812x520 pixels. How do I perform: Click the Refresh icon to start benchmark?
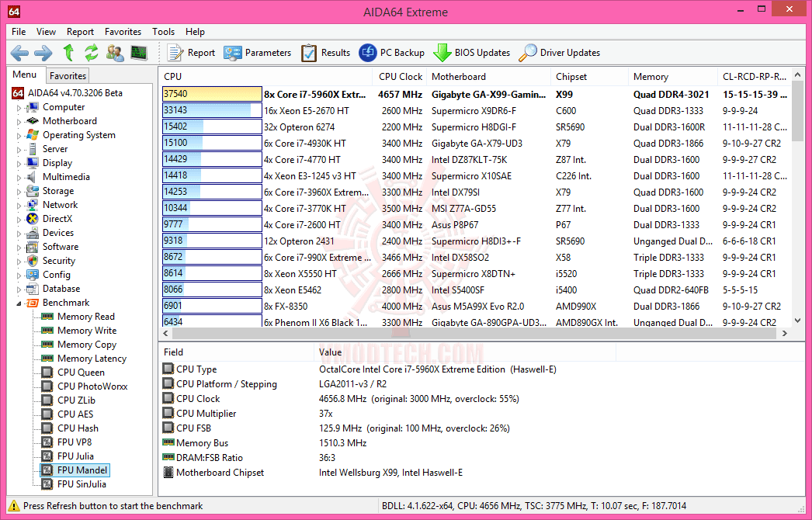92,53
